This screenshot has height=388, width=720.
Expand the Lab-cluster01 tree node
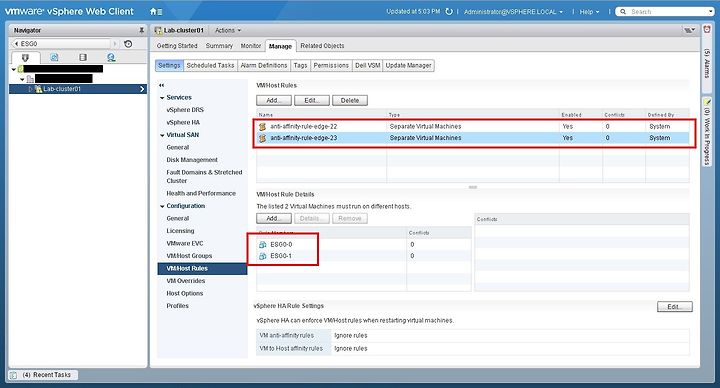tap(30, 89)
